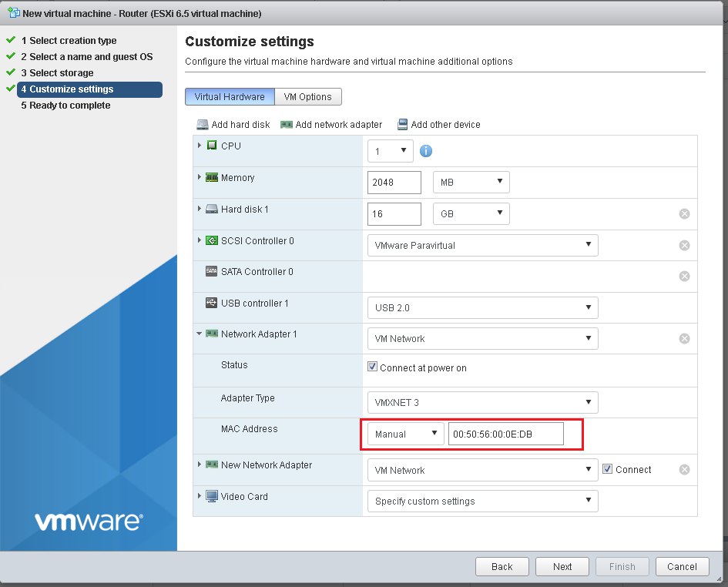Image resolution: width=728 pixels, height=587 pixels.
Task: Open Specify custom settings video dropdown
Action: (483, 501)
